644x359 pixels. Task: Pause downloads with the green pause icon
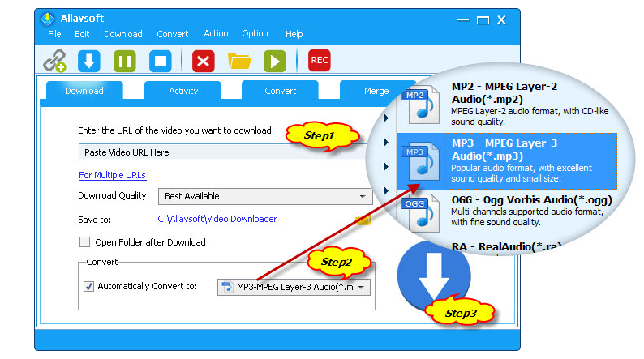pos(124,61)
